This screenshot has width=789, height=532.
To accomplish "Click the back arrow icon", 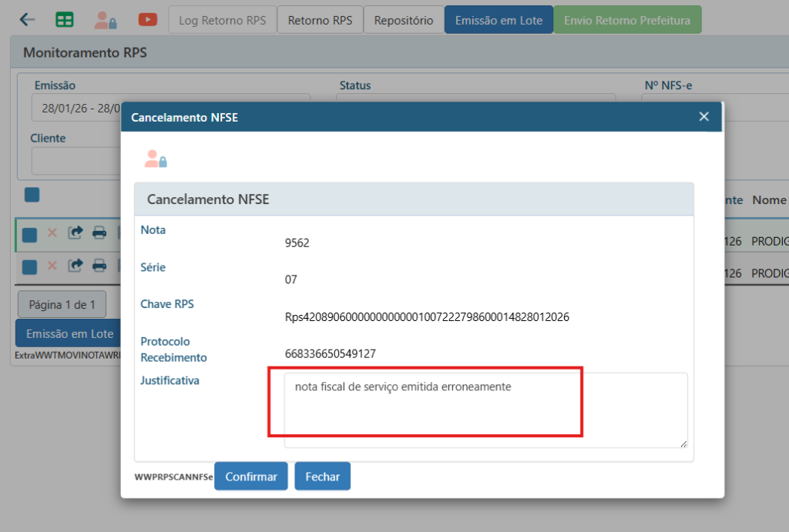I will click(x=28, y=20).
